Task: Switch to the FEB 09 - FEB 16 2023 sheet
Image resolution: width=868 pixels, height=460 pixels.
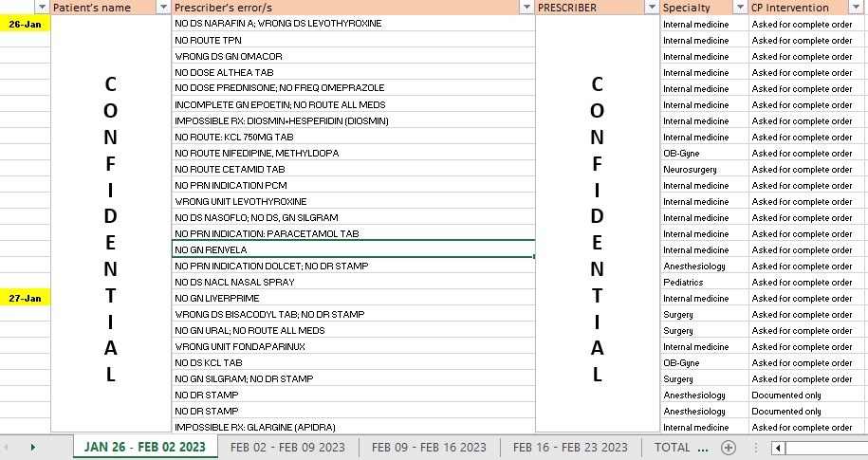Action: pos(429,448)
